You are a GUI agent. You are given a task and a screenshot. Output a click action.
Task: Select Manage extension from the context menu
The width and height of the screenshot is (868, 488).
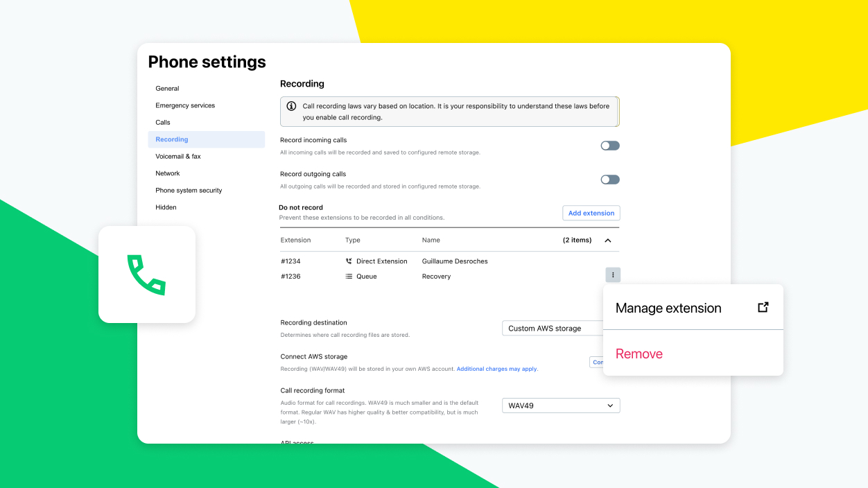(x=668, y=308)
